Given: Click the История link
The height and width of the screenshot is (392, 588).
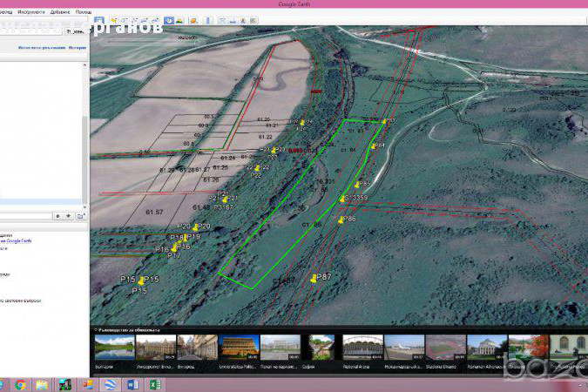Looking at the screenshot, I should (78, 48).
